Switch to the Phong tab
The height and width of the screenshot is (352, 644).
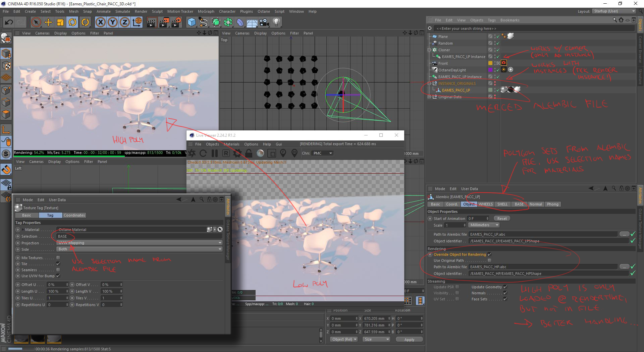click(552, 204)
